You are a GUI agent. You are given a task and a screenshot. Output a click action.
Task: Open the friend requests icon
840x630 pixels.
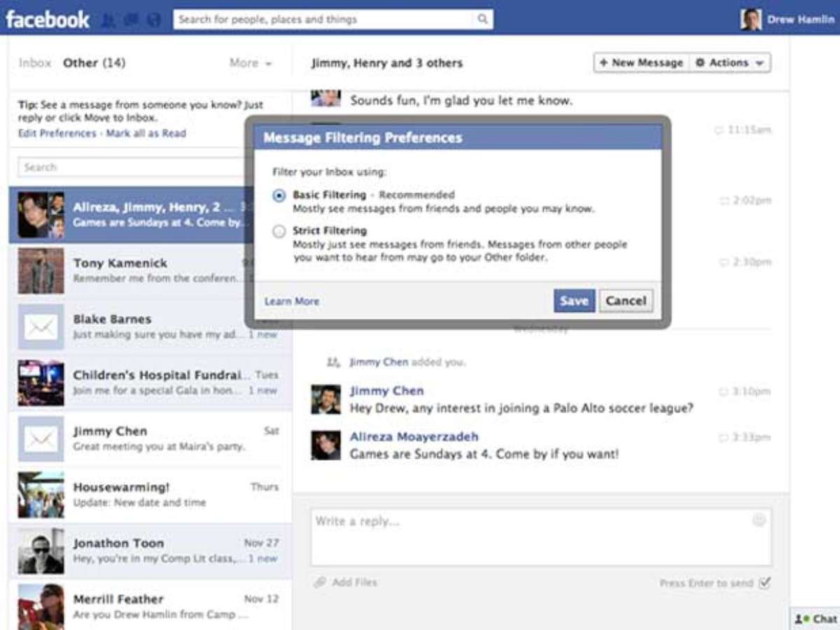pos(108,20)
